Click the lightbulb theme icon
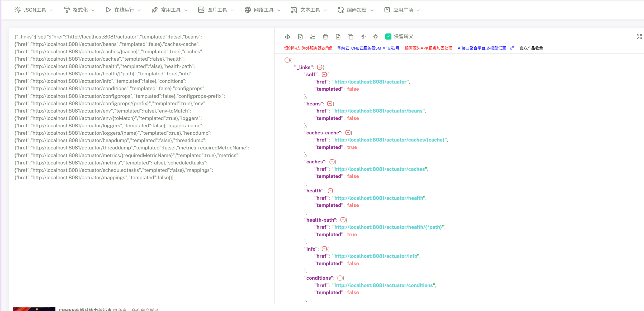The image size is (644, 311). point(375,37)
